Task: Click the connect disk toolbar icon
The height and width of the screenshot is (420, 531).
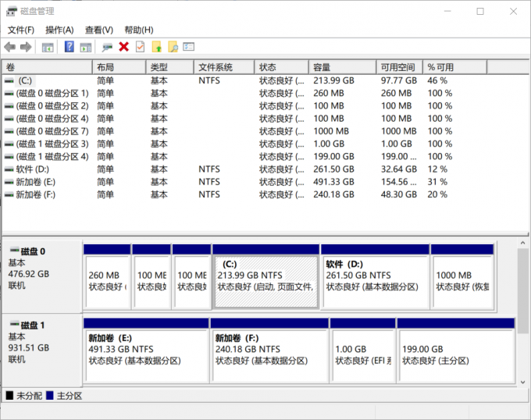Action: tap(107, 47)
